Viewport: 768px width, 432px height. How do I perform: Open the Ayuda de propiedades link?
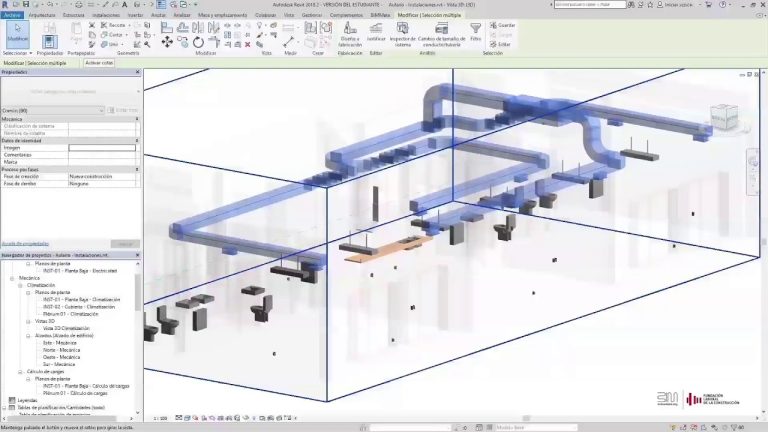(x=24, y=243)
